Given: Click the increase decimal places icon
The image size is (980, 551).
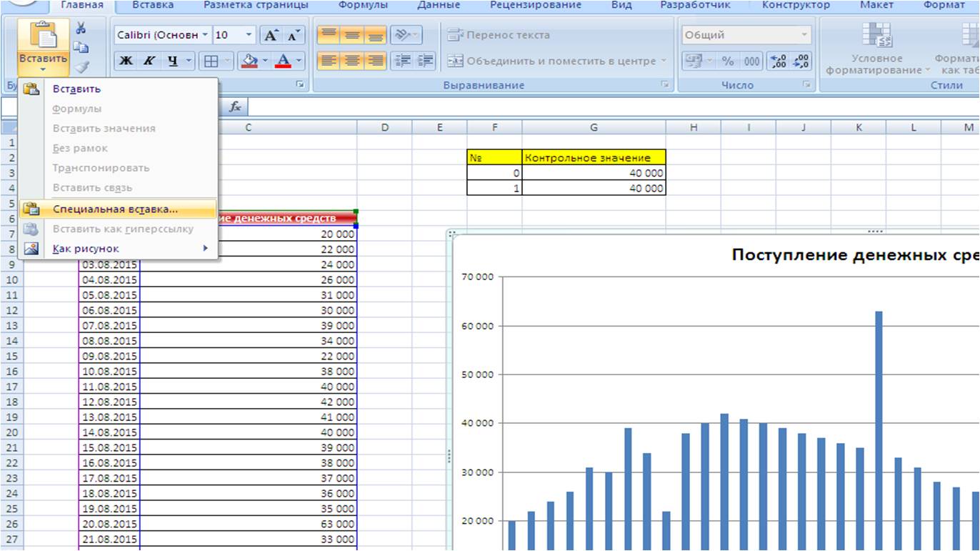Looking at the screenshot, I should (x=777, y=61).
